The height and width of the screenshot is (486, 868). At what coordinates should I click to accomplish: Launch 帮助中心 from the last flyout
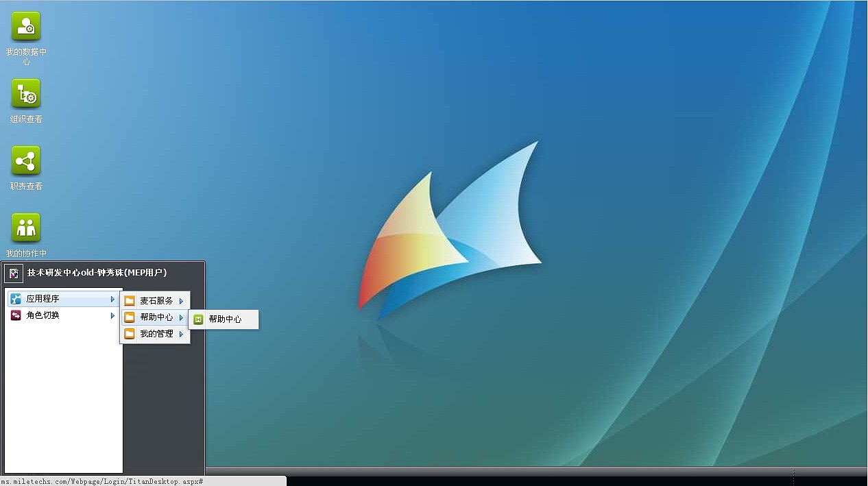coord(224,319)
